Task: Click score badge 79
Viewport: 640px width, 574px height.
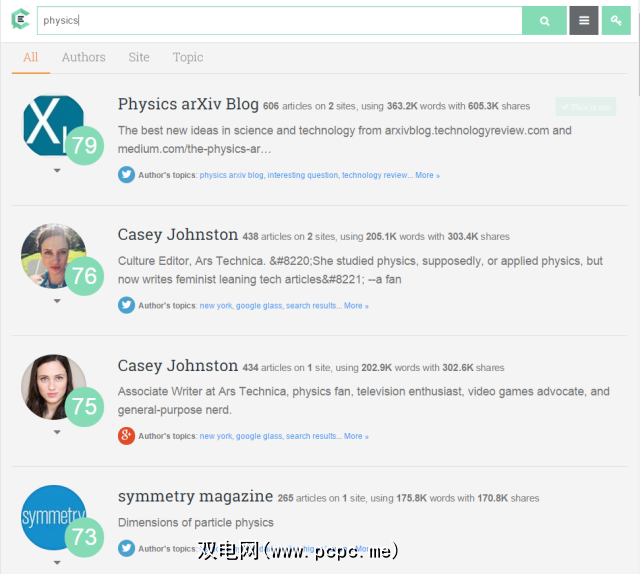Action: pyautogui.click(x=84, y=145)
